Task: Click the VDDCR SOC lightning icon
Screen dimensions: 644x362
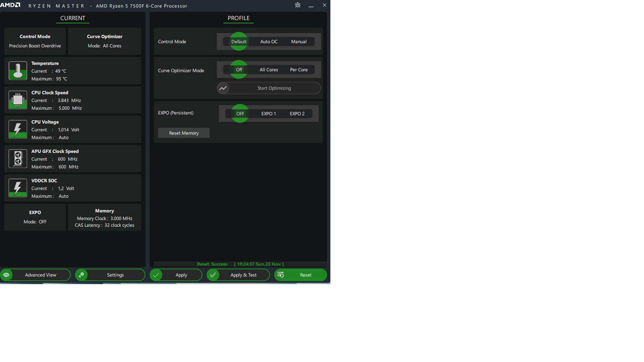Action: [18, 188]
